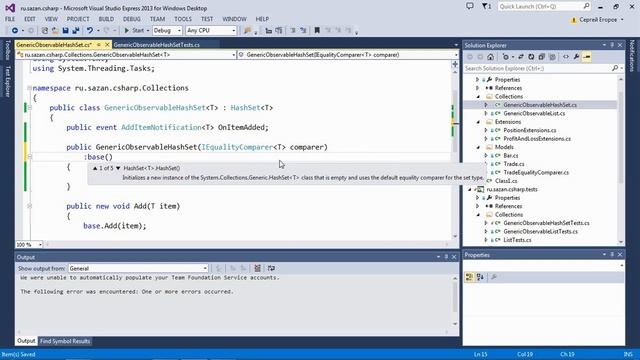Select Trade.cs in Solution Explorer
The width and height of the screenshot is (640, 360).
[x=514, y=164]
